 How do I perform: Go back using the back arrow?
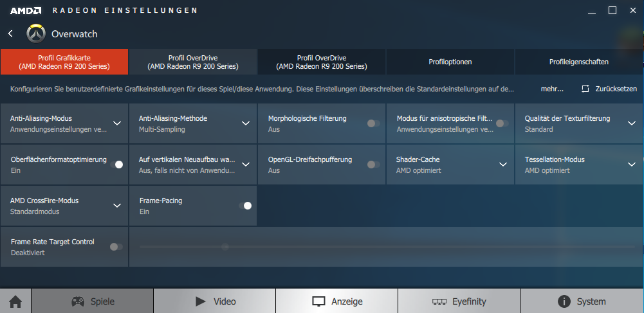[11, 33]
